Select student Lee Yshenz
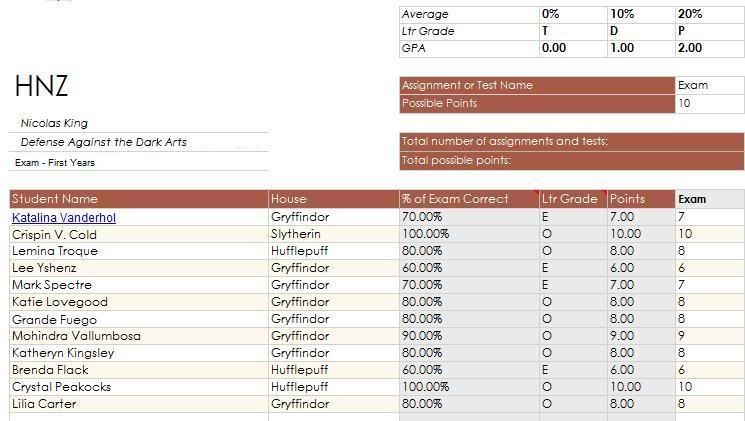745x421 pixels. point(139,268)
